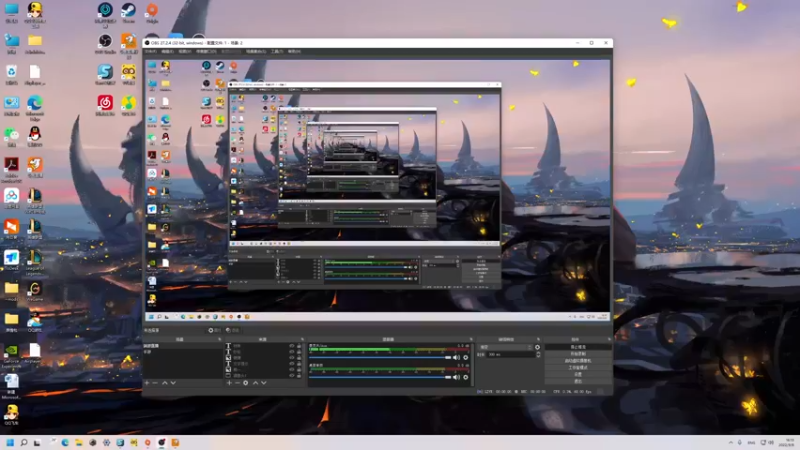
Task: Open the Edit menu in OBS
Action: [x=167, y=52]
